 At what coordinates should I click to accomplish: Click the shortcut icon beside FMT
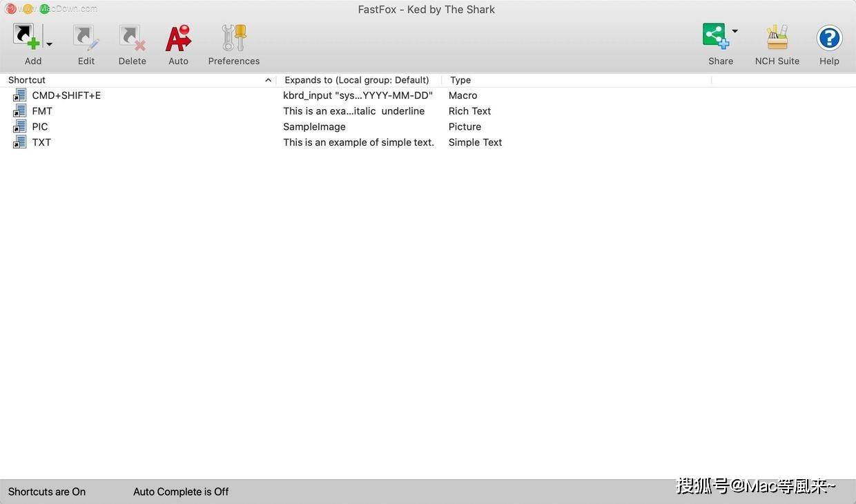tap(19, 110)
